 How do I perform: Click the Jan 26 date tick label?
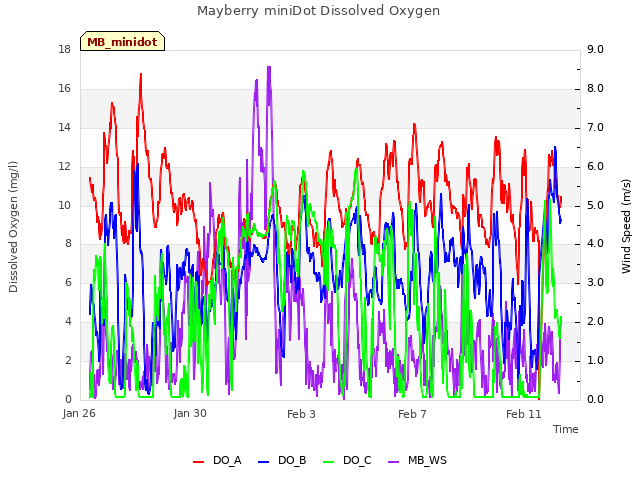[79, 414]
